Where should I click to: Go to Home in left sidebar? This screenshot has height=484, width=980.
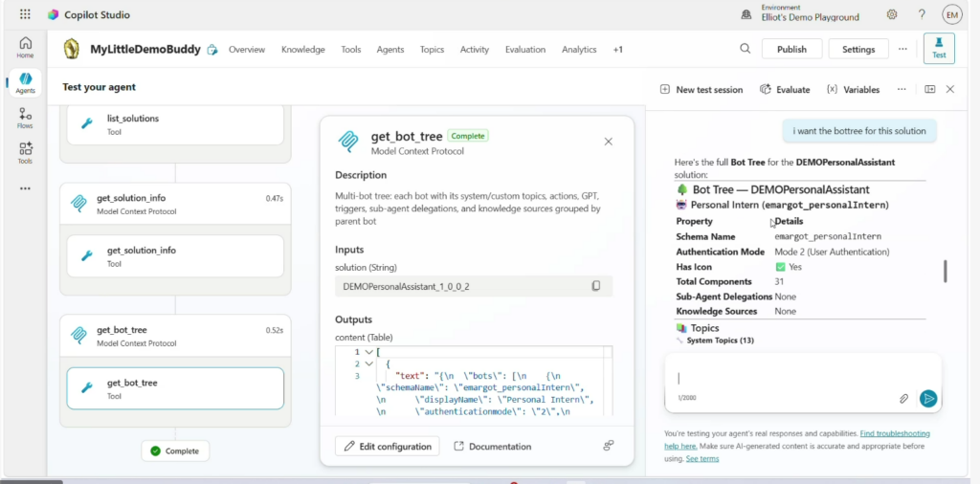coord(25,47)
